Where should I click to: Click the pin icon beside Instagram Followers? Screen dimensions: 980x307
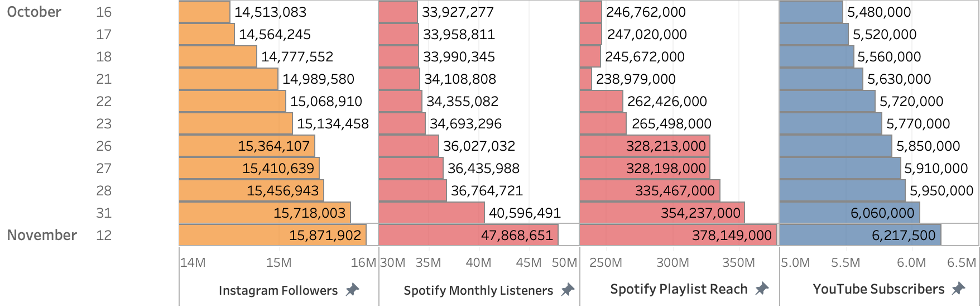pyautogui.click(x=352, y=290)
